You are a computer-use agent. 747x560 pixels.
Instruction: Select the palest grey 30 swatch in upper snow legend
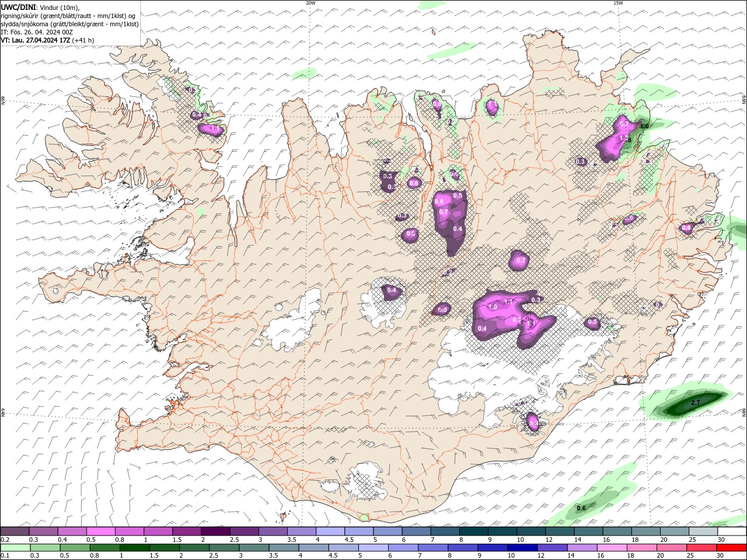pyautogui.click(x=732, y=531)
